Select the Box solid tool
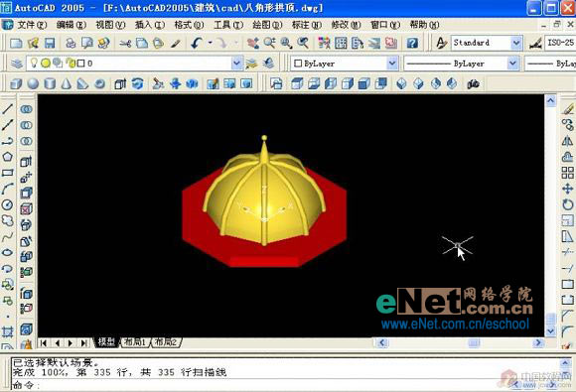Screen dimensions: 576x392 pyautogui.click(x=16, y=84)
